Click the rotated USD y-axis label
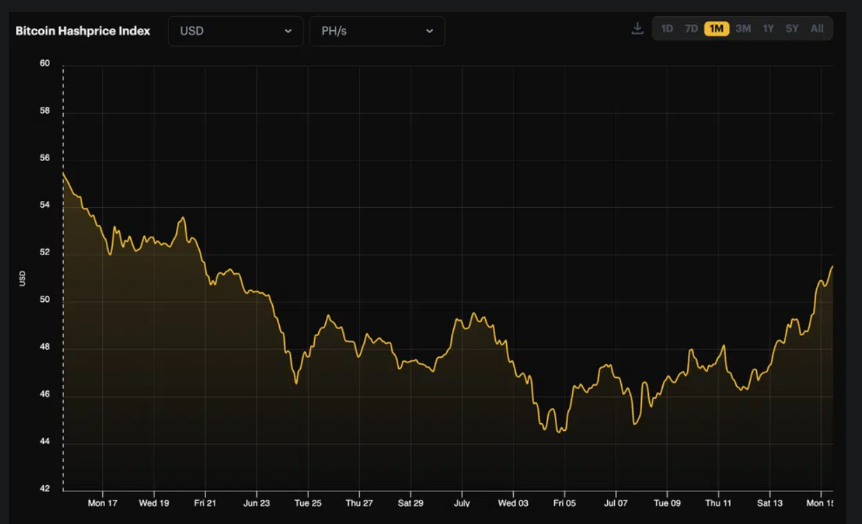The image size is (862, 524). pyautogui.click(x=22, y=277)
